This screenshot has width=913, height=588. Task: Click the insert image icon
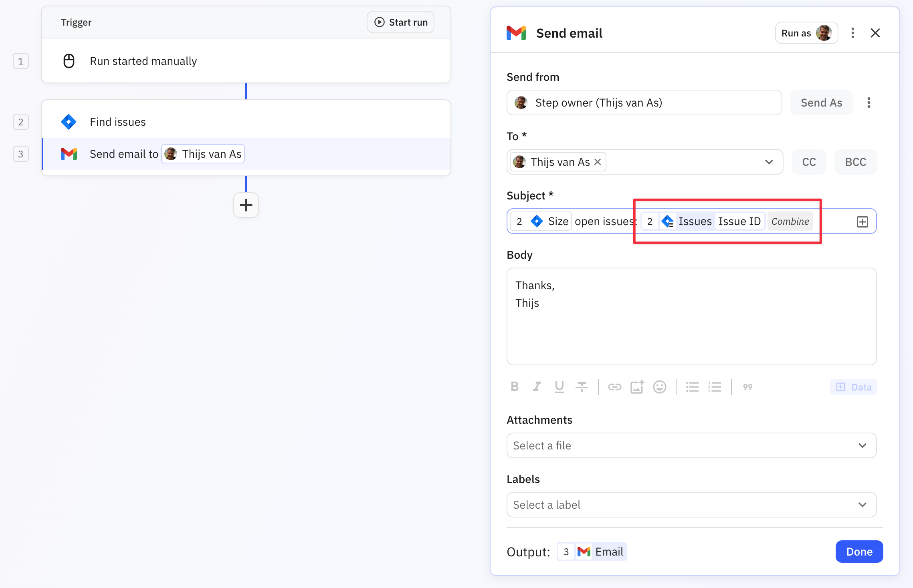637,387
